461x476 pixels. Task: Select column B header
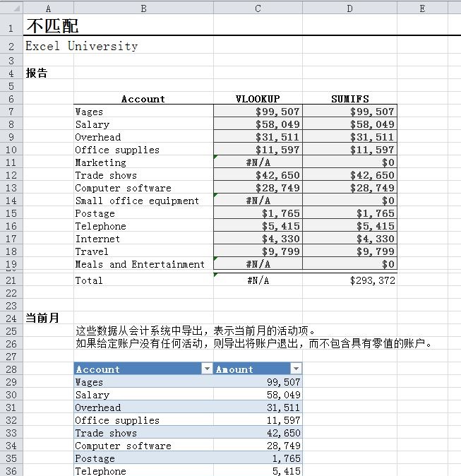click(x=143, y=8)
